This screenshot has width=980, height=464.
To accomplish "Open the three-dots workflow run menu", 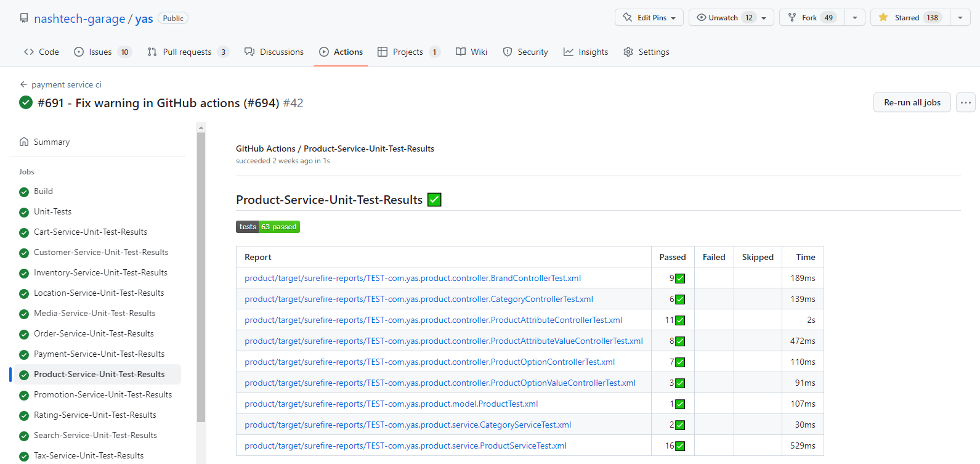I will point(966,102).
